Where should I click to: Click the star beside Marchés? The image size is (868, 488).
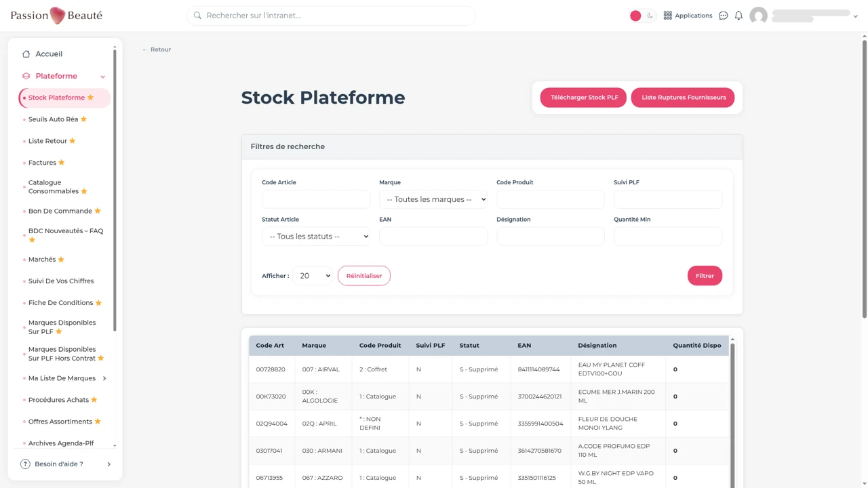click(x=61, y=260)
